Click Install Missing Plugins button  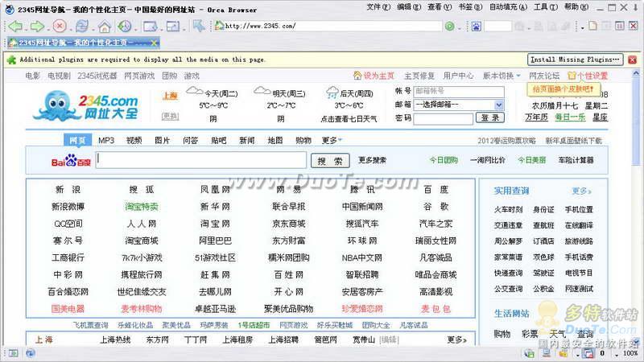(x=576, y=60)
